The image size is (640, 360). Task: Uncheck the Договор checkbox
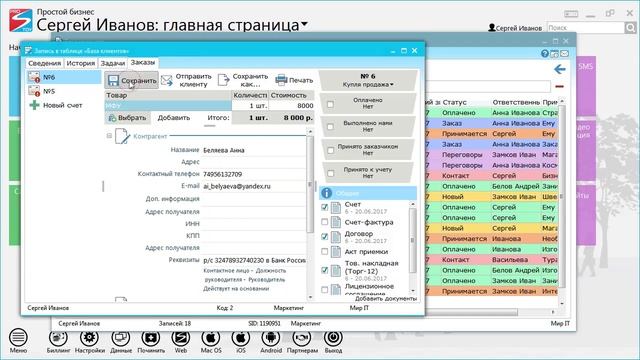(x=324, y=236)
